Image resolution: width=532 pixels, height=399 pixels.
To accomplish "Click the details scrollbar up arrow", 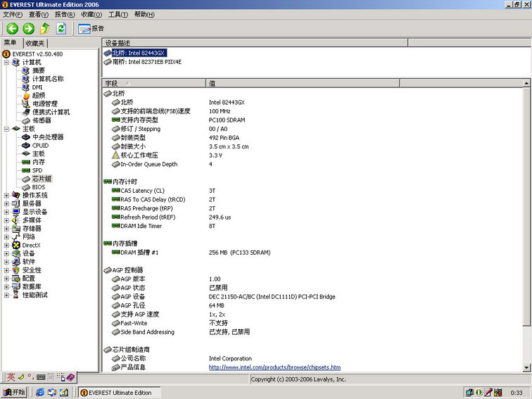I will 526,83.
